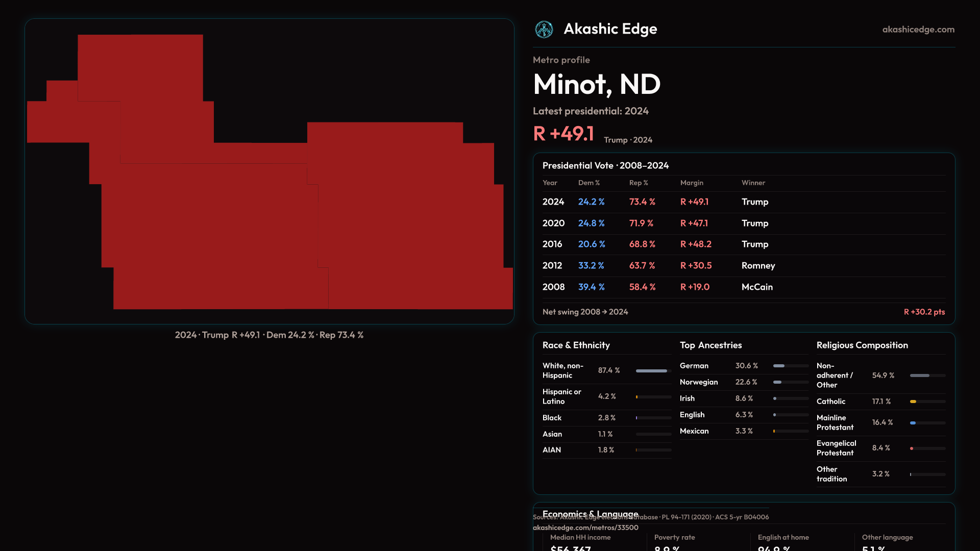Click the 2008 McCain winner row
Screen dimensions: 980x551
tap(757, 287)
